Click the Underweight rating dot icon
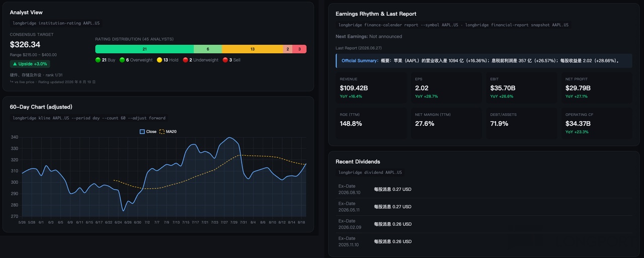The image size is (644, 258). click(x=186, y=60)
